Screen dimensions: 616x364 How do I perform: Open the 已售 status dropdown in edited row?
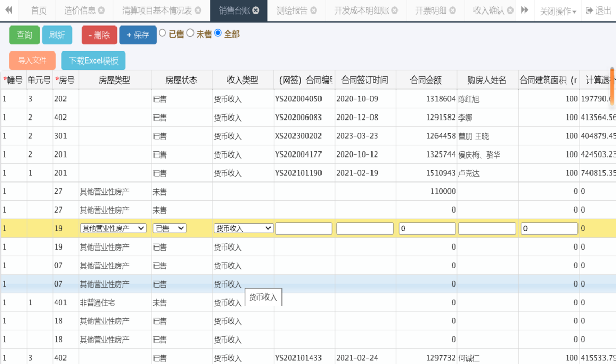click(169, 228)
